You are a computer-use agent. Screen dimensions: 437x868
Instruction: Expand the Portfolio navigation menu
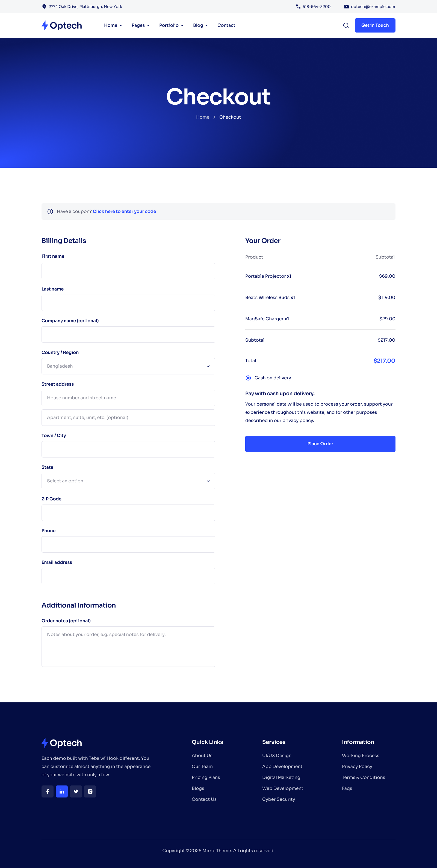171,25
